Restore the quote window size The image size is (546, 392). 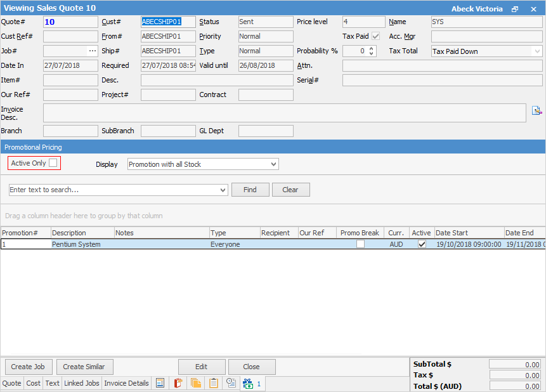(x=515, y=10)
